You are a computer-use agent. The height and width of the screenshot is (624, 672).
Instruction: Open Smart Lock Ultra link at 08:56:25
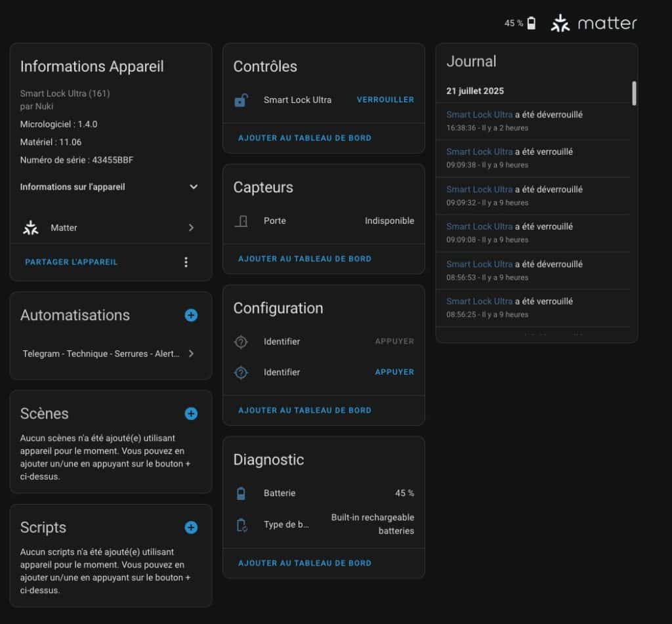479,301
